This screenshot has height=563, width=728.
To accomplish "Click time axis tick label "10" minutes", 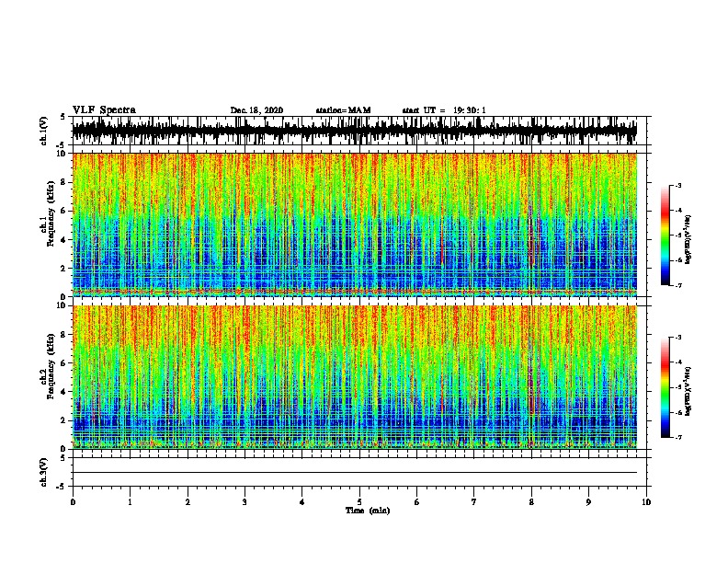I will pyautogui.click(x=646, y=502).
